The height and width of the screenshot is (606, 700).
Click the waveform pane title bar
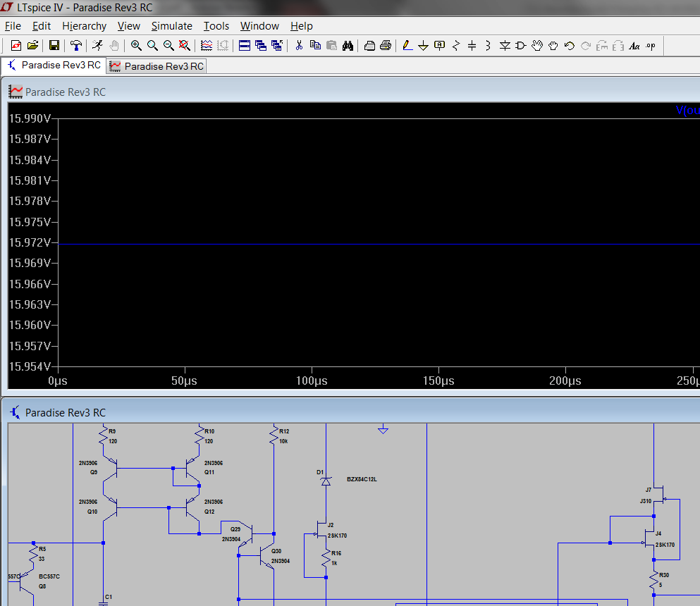351,92
